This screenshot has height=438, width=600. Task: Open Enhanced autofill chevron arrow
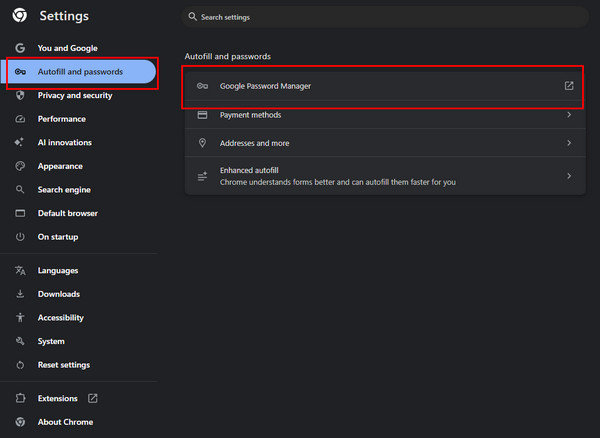pos(569,176)
